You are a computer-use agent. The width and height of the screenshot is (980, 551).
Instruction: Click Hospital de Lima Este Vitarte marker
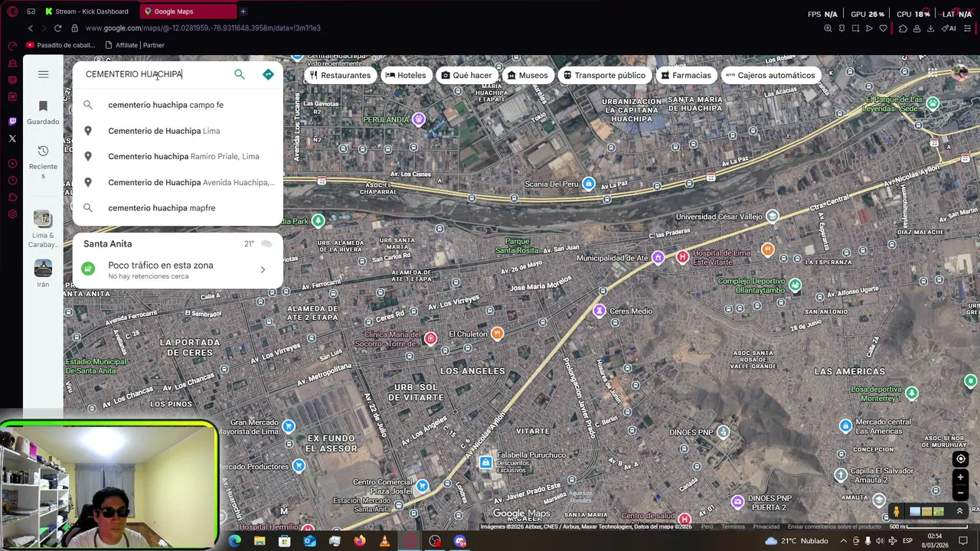pyautogui.click(x=682, y=257)
